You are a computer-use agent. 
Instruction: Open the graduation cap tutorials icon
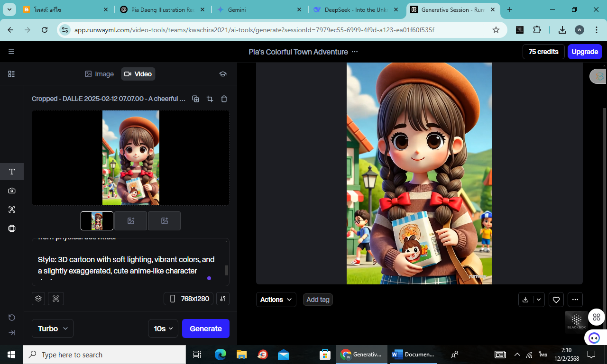pos(222,74)
